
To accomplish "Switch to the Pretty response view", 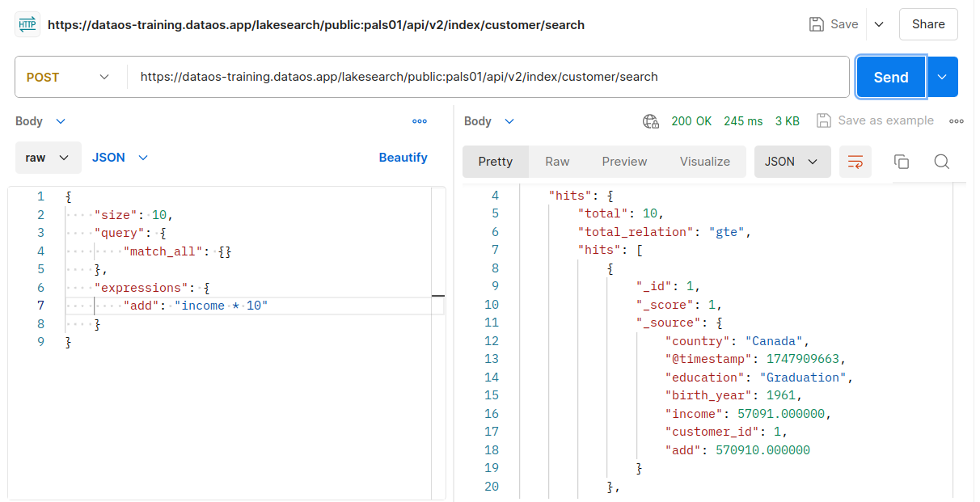I will 496,162.
